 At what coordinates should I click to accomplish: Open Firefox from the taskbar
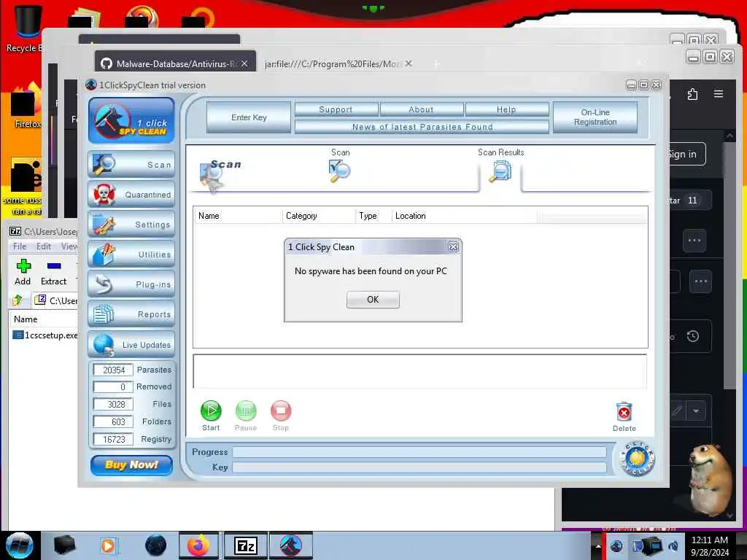tap(198, 545)
